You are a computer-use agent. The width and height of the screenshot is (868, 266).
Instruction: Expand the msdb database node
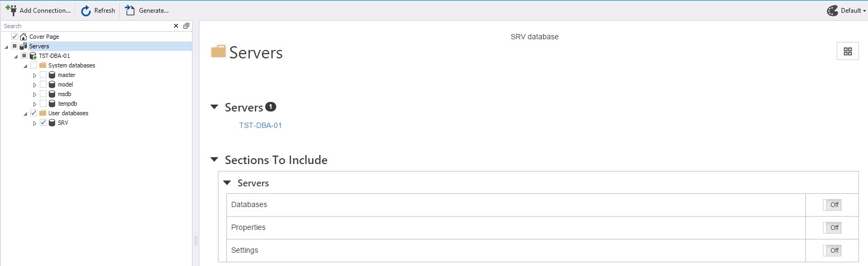click(35, 95)
